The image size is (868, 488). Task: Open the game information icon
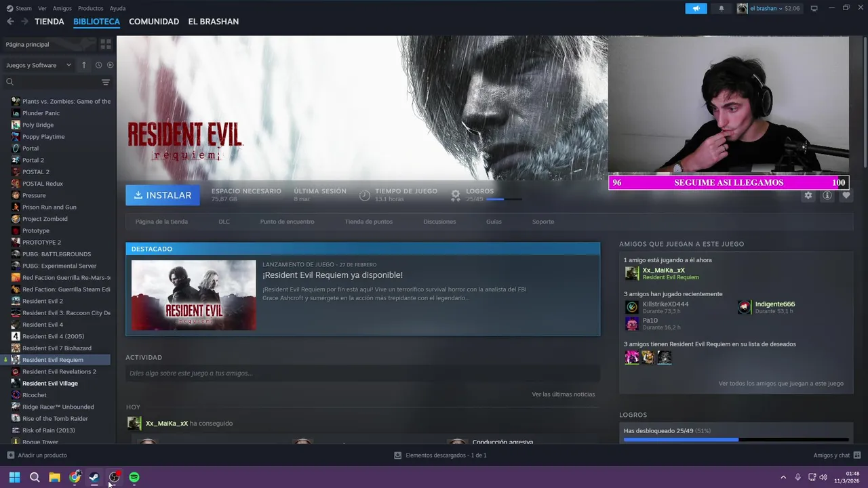827,195
